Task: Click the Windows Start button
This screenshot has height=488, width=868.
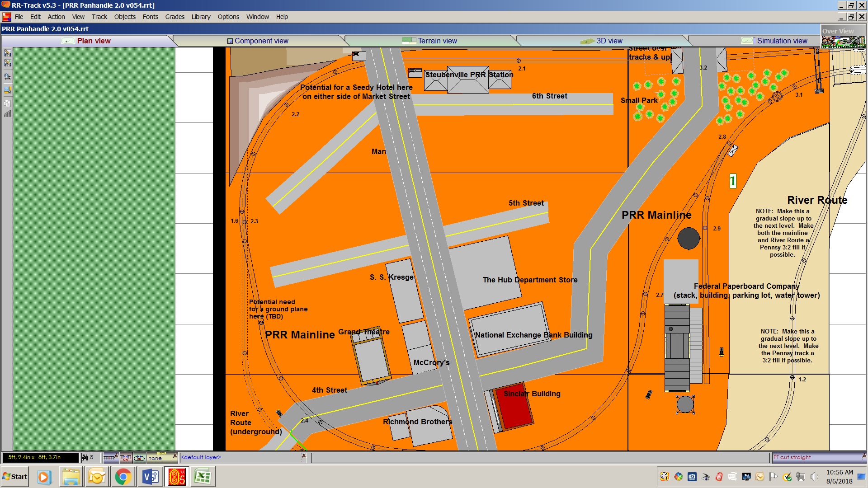Action: 15,477
